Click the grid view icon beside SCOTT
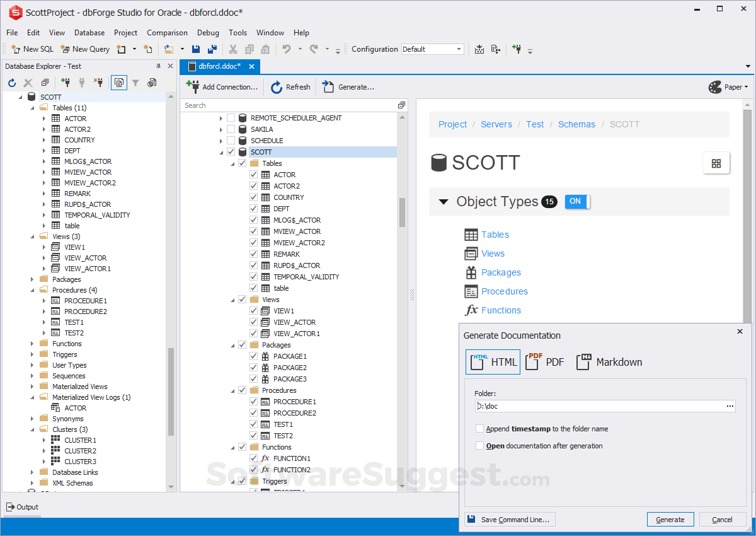Screen dimensions: 756x536 (x=716, y=163)
